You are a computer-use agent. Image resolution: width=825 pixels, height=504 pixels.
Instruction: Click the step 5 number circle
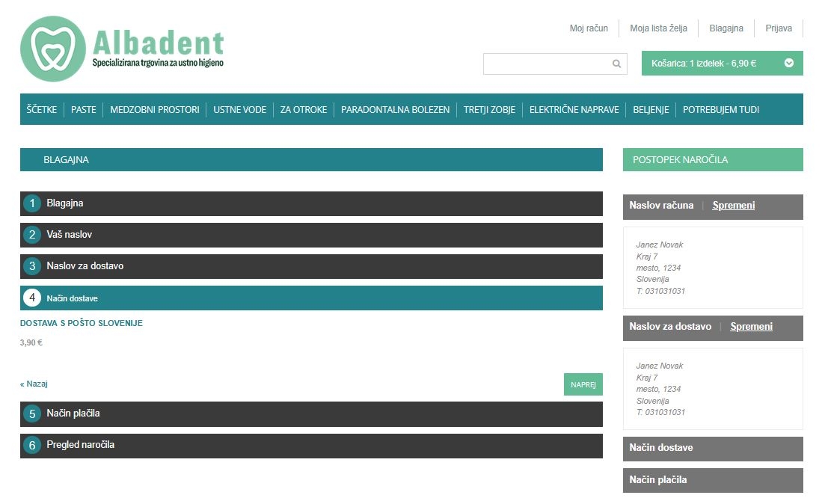tap(32, 414)
